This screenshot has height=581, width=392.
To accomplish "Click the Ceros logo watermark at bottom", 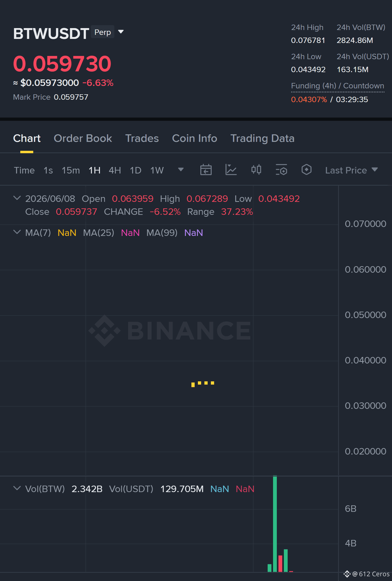I will (366, 574).
